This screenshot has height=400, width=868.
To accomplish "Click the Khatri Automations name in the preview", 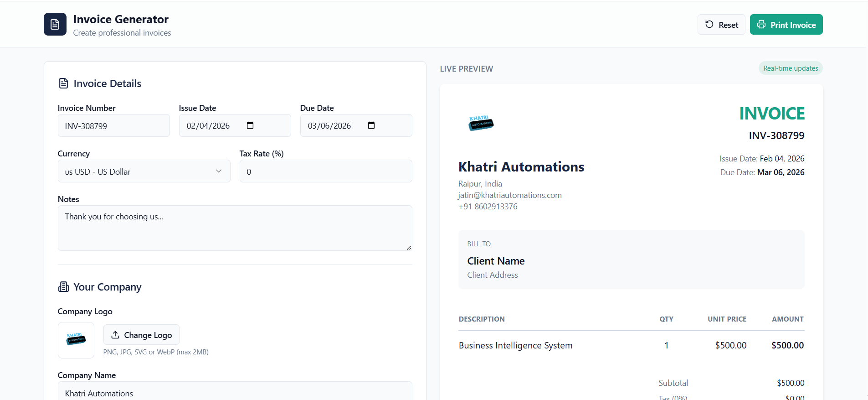I will pos(521,167).
